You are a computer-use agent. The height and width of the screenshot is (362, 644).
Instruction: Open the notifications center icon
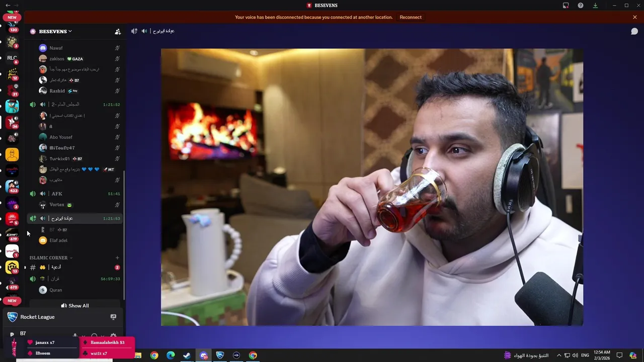tap(619, 355)
